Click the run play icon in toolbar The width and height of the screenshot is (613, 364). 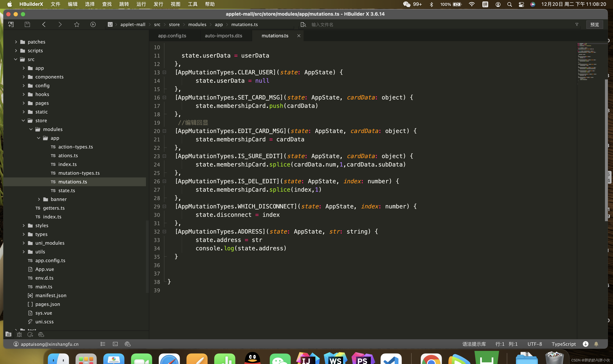click(x=93, y=24)
